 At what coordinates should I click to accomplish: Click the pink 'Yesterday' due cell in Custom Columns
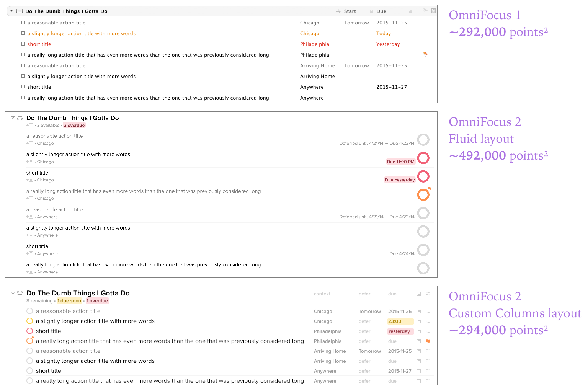pos(400,331)
